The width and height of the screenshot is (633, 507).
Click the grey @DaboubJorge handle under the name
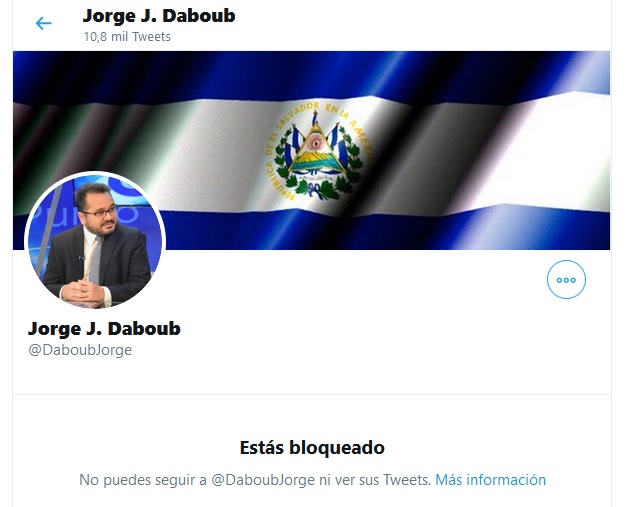tap(80, 350)
